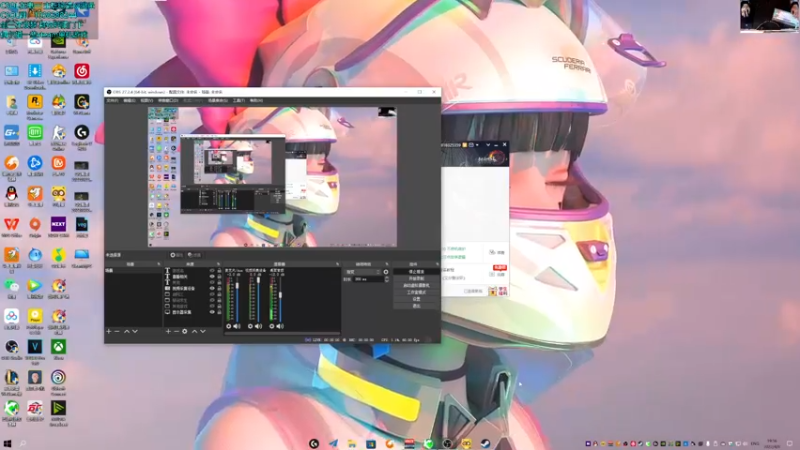800x450 pixels.
Task: Toggle visibility eye of display capture source
Action: 212,312
